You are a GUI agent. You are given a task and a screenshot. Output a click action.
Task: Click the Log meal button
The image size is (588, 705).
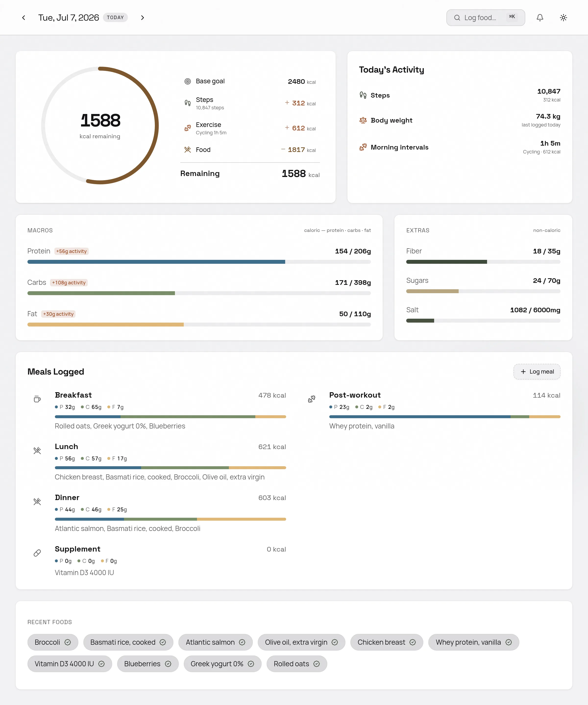(x=537, y=372)
